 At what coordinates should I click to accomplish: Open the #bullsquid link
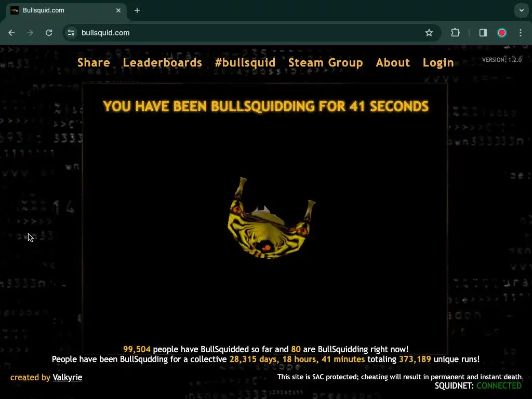245,63
